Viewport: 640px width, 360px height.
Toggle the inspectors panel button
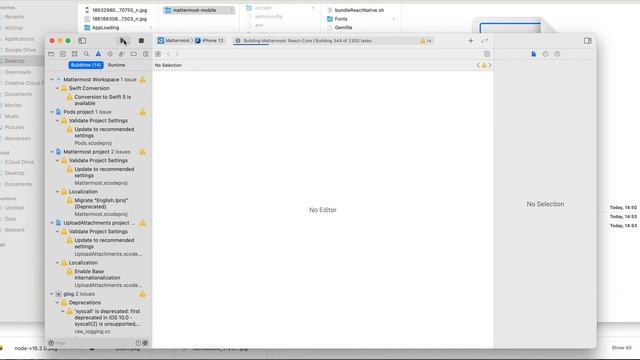coord(587,41)
